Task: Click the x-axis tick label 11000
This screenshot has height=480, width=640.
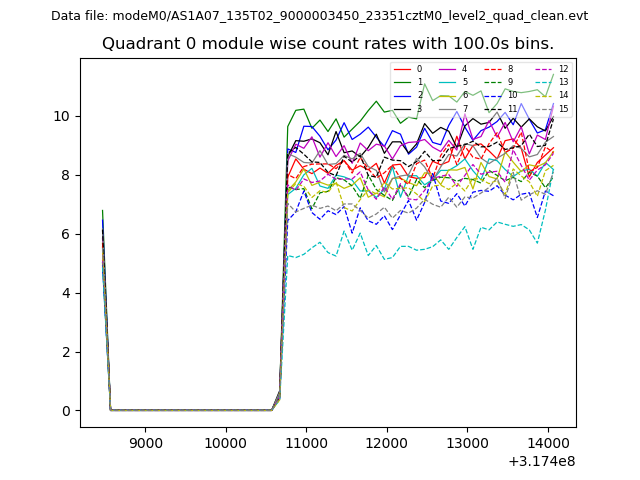Action: click(x=306, y=441)
